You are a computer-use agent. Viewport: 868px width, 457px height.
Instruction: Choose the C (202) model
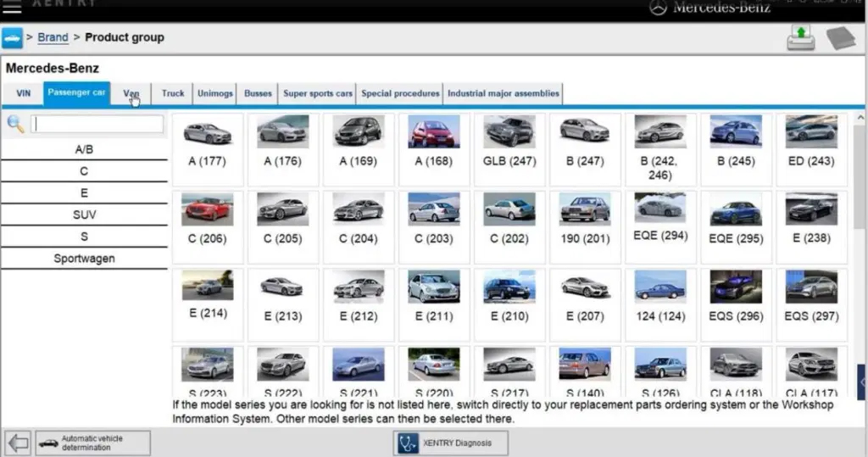coord(509,226)
